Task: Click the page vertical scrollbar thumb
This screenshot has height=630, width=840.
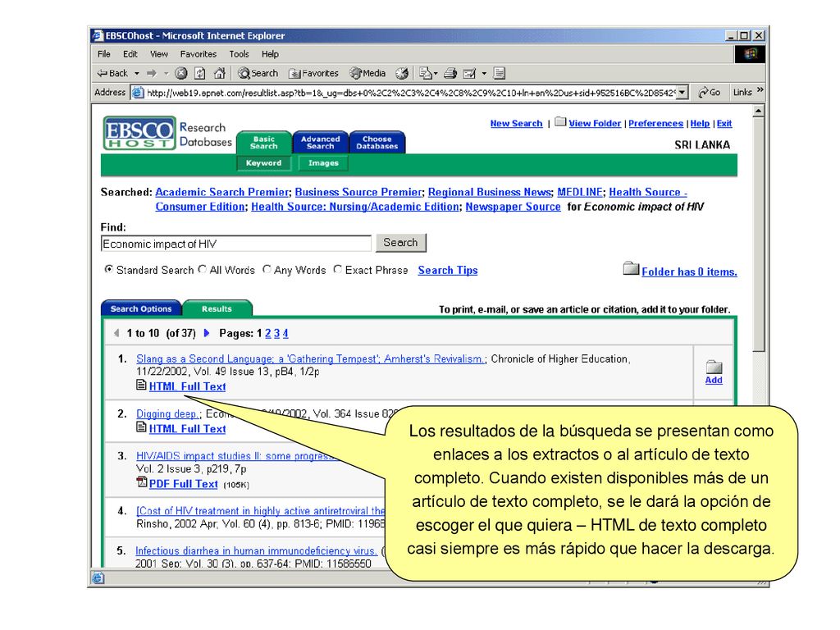Action: (758, 235)
